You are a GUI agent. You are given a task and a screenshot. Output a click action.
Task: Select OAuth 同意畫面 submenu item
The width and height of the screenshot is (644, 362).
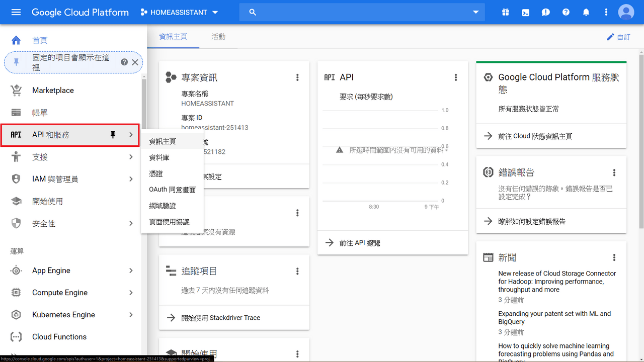172,190
